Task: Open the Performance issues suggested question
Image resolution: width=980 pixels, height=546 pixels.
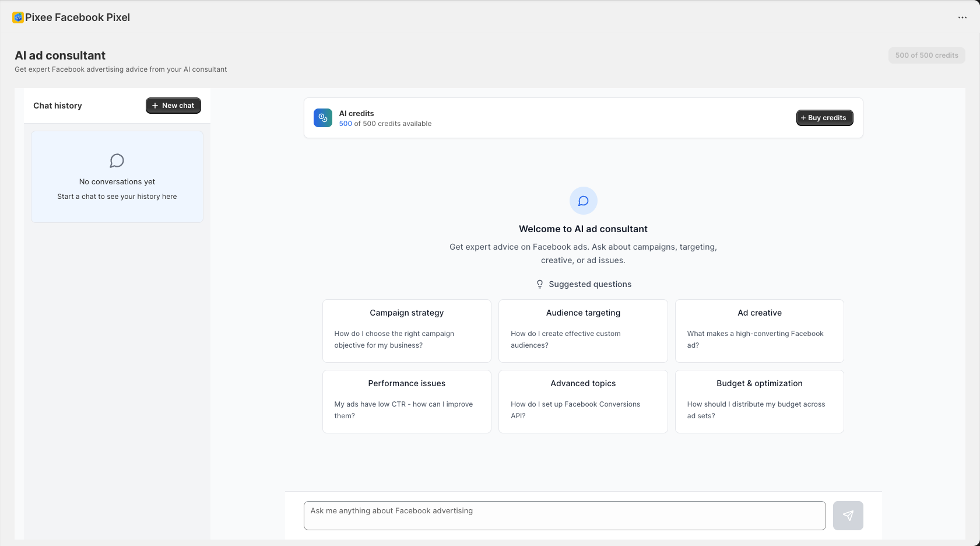Action: tap(406, 401)
